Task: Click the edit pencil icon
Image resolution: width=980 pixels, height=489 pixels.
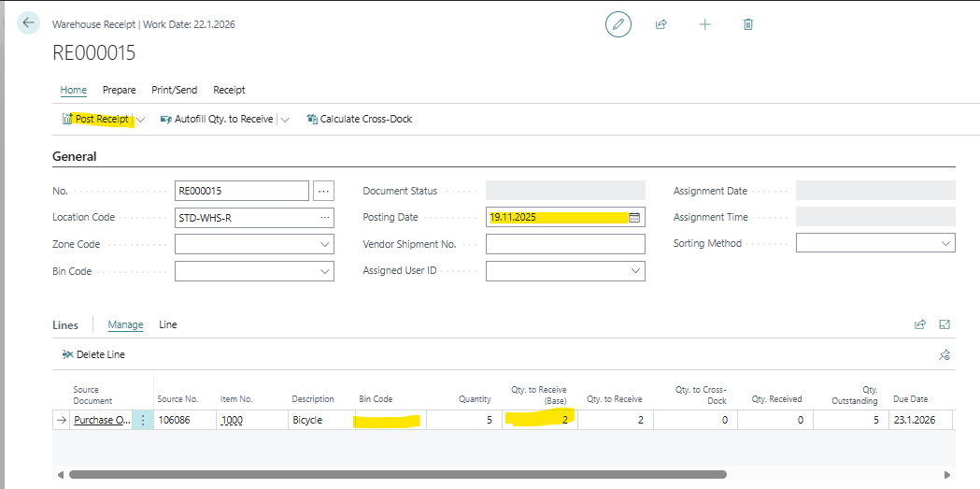Action: 617,24
